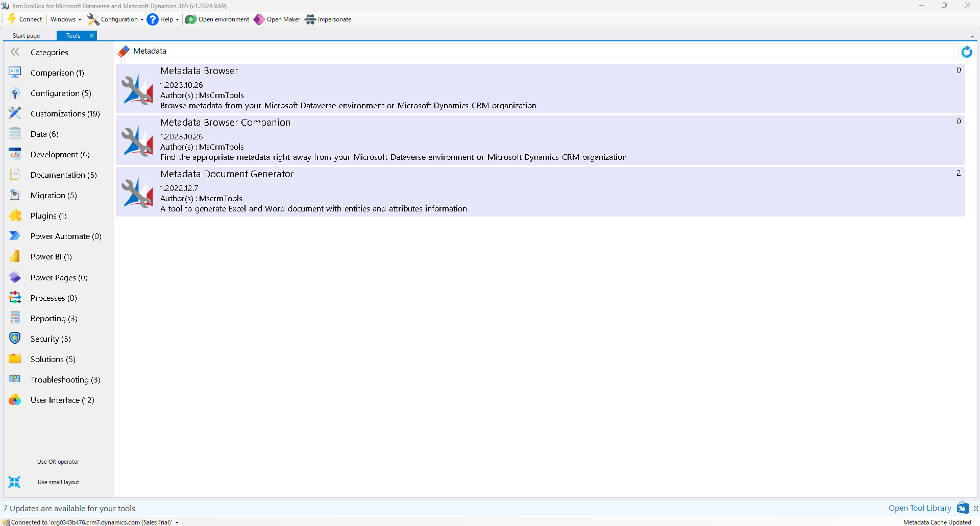Image resolution: width=980 pixels, height=526 pixels.
Task: Click the Open Tool Library link
Action: coord(920,508)
